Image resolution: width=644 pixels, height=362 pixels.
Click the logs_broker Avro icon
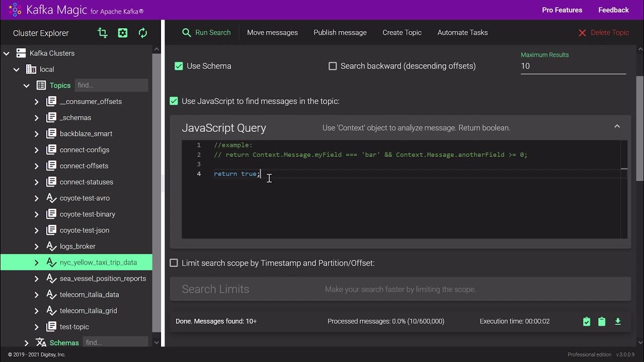(x=51, y=246)
